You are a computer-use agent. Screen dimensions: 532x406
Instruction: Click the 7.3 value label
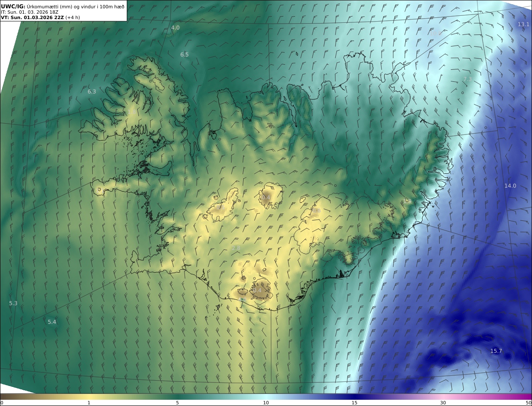pos(468,79)
